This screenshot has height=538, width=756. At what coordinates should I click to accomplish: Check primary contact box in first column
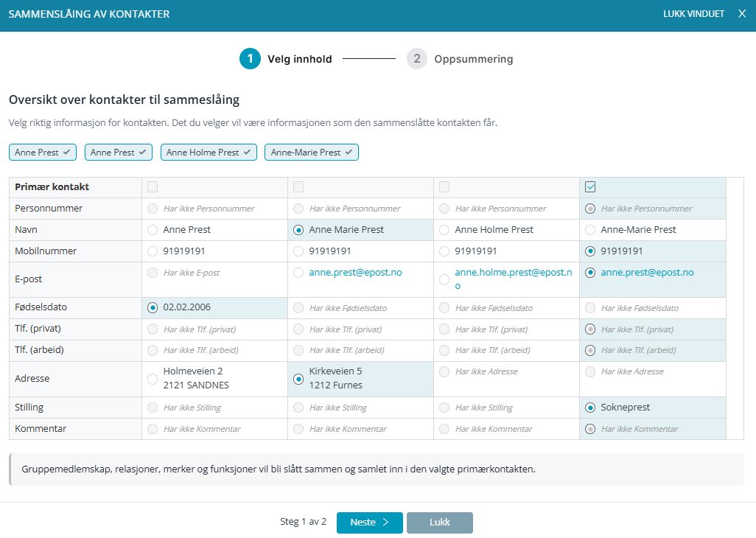153,187
